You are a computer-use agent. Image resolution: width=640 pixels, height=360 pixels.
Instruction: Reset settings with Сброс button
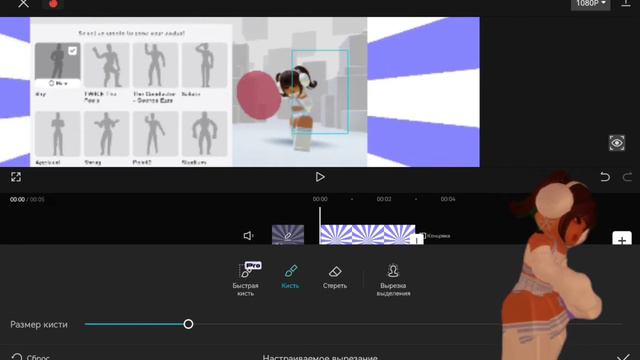pyautogui.click(x=31, y=357)
